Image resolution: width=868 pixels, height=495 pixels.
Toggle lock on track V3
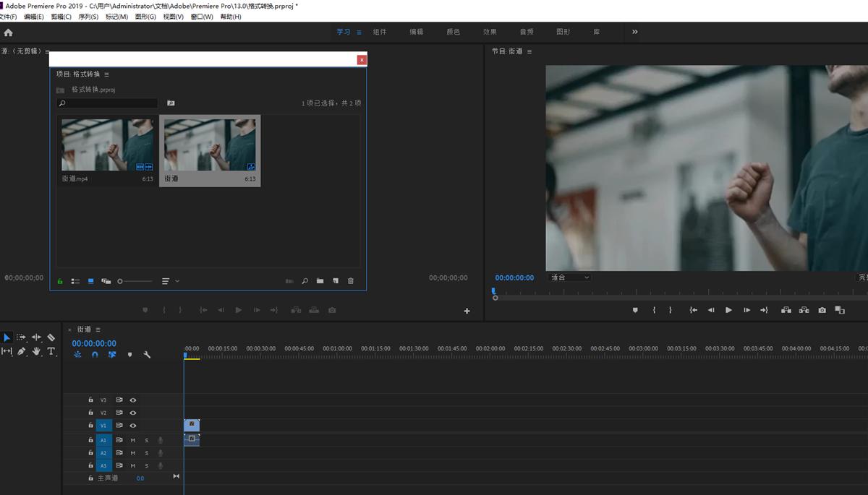[x=90, y=400]
